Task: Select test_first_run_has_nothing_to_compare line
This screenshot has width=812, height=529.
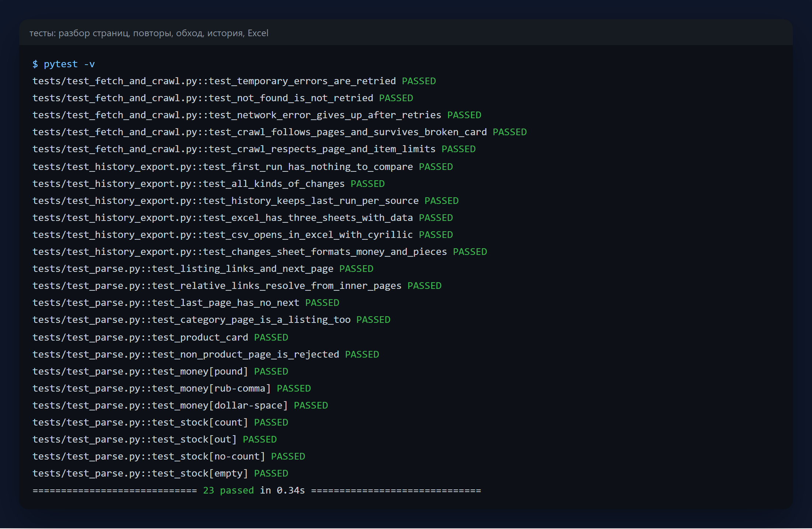Action: click(243, 167)
